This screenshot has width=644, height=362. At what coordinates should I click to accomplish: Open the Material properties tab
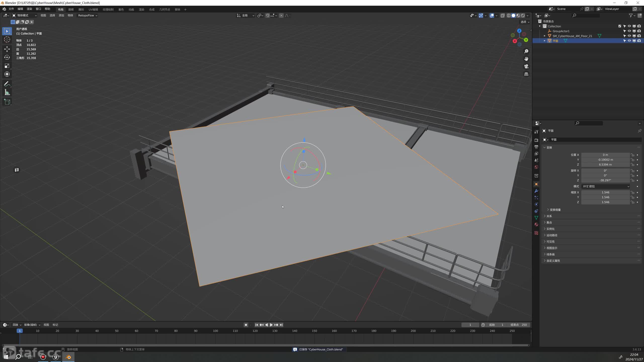tap(536, 224)
